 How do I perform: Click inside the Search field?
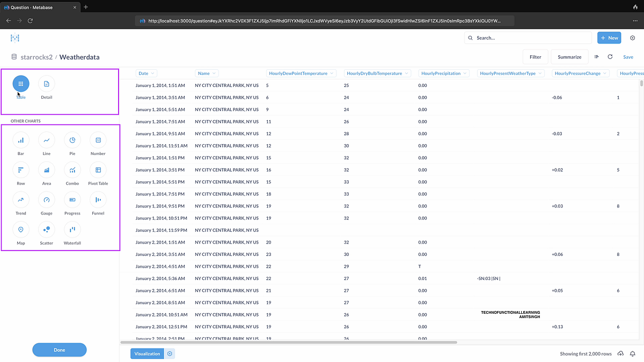click(x=528, y=38)
